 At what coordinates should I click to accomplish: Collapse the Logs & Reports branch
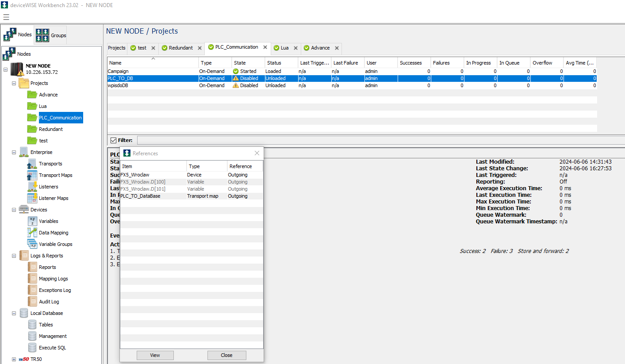pos(14,256)
